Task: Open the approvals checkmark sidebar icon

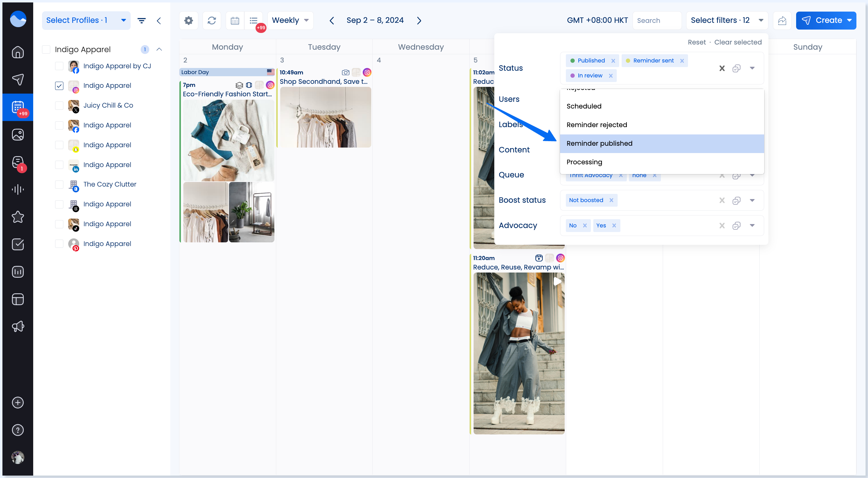Action: 18,244
